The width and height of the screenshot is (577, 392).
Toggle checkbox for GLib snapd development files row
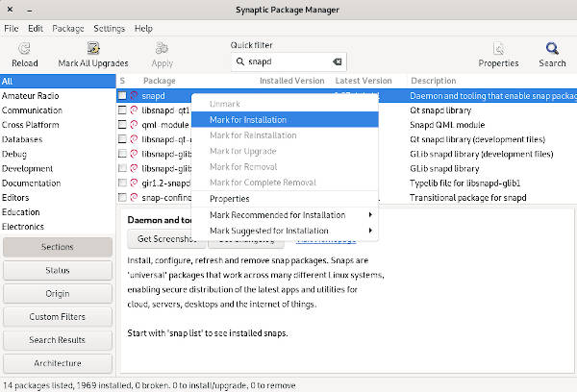click(x=122, y=154)
